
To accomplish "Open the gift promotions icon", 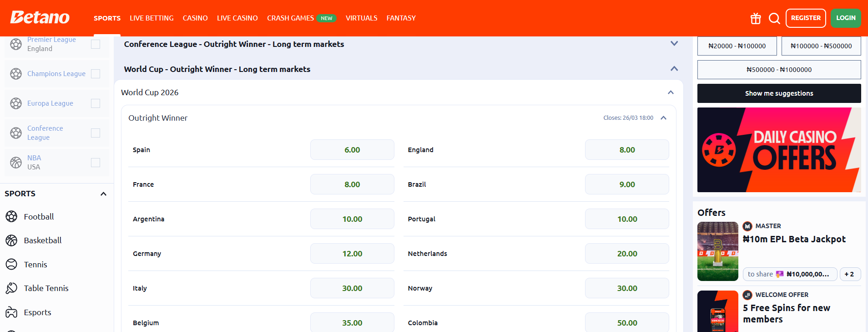I will tap(756, 18).
